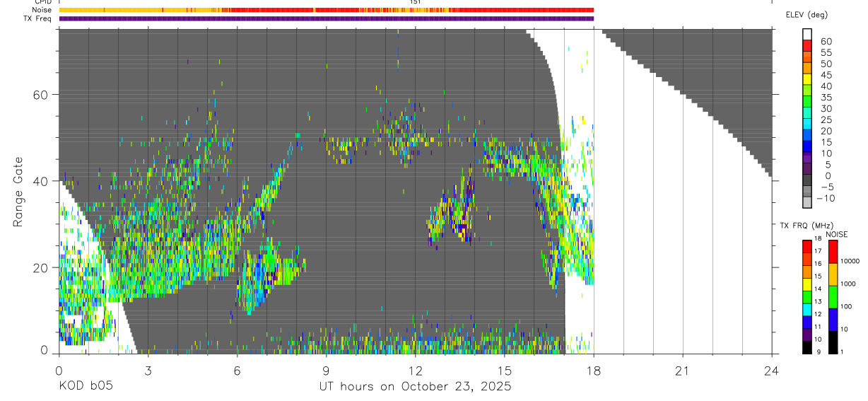Click the '11' tick on TX FRQ legend

click(x=816, y=327)
